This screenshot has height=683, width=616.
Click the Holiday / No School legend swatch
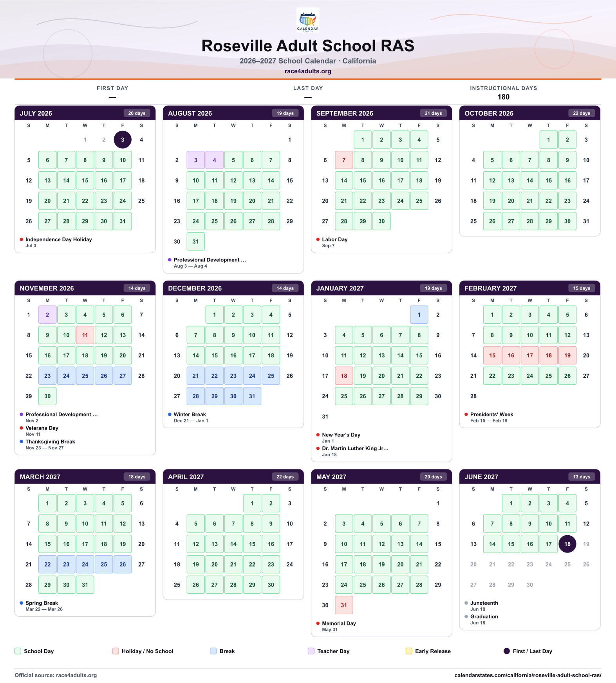(x=116, y=651)
